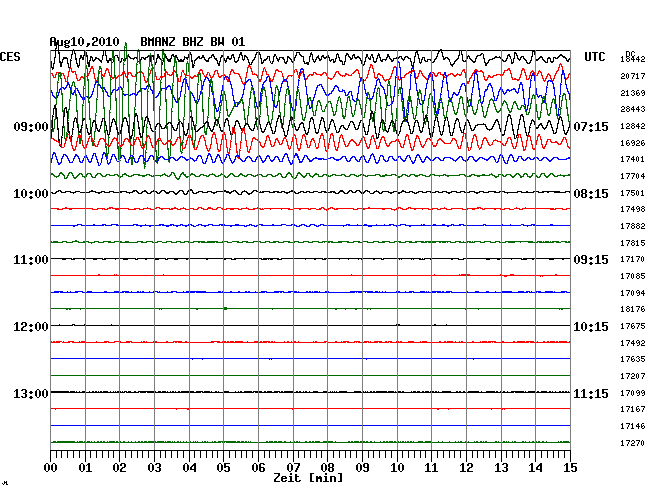650x494 pixels.
Task: Click the "02" minute axis label
Action: (x=120, y=468)
